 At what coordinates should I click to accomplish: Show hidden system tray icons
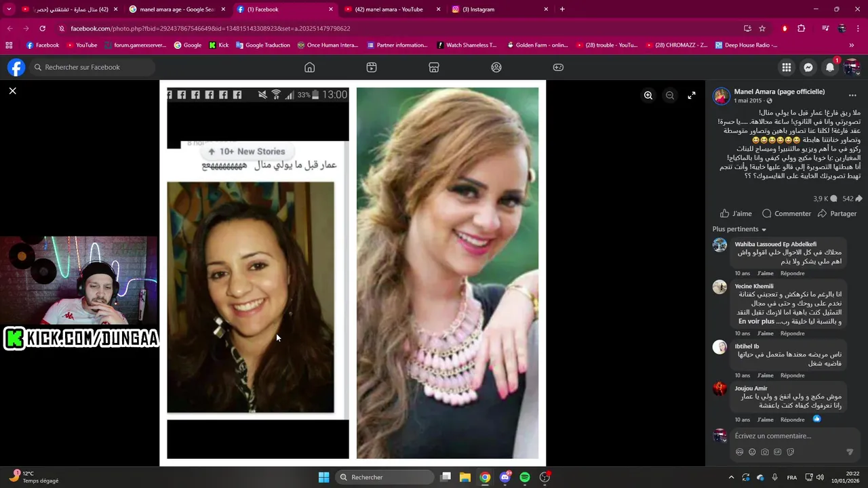click(x=731, y=477)
